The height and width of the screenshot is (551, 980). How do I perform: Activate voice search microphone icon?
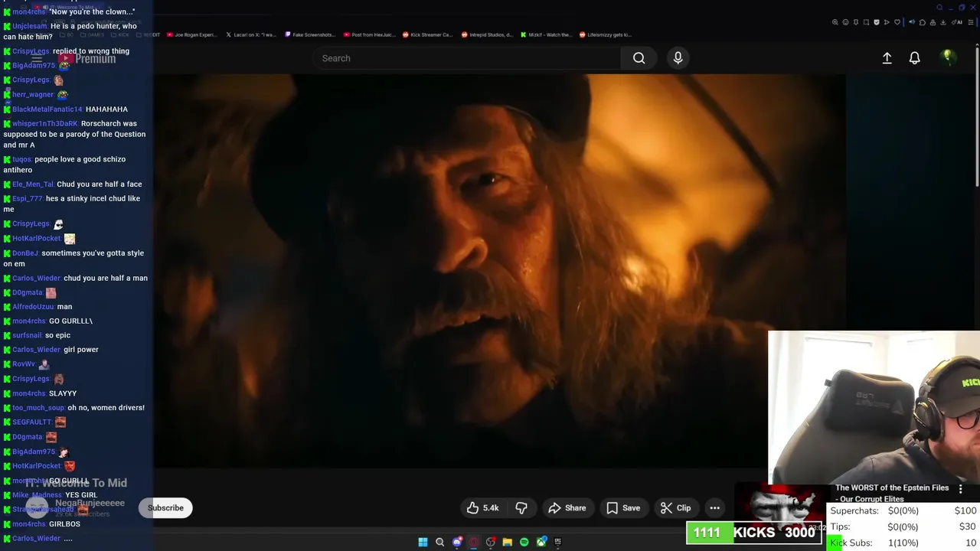(x=678, y=58)
